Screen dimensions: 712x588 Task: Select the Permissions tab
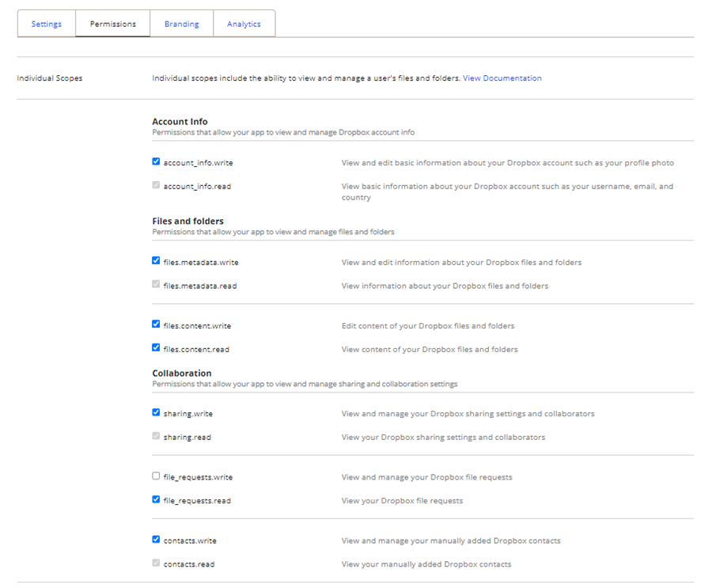click(113, 24)
